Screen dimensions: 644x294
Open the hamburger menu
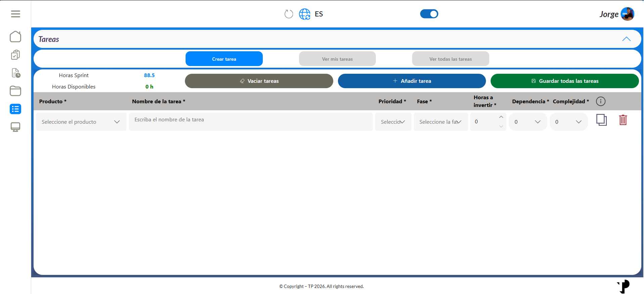click(x=15, y=14)
